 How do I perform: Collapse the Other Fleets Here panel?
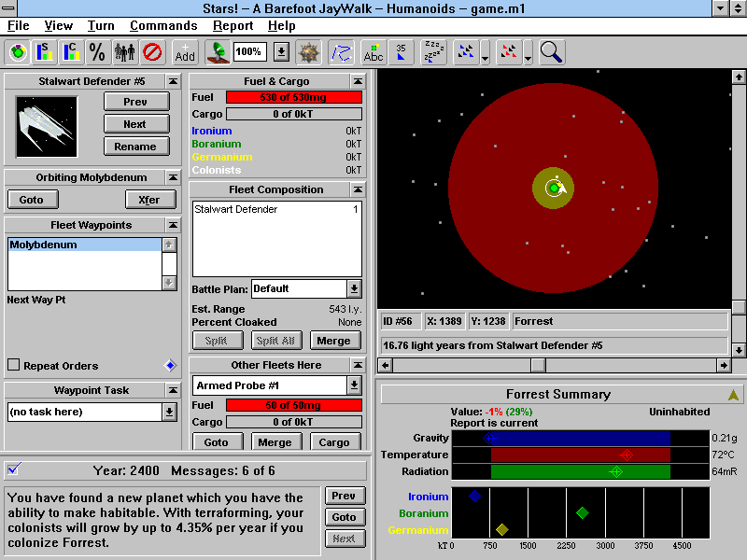click(358, 365)
